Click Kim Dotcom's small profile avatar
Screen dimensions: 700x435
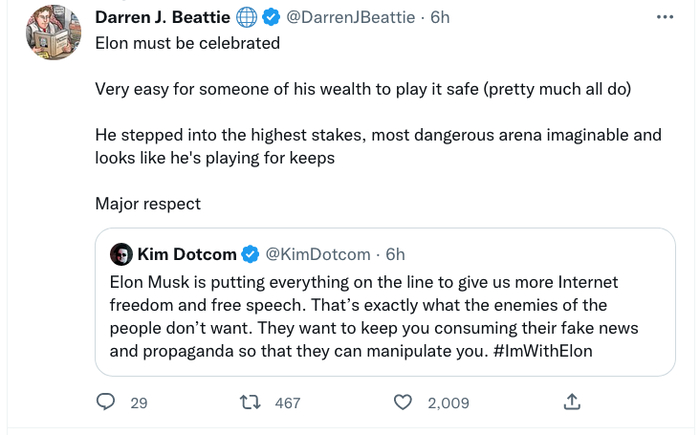click(121, 254)
